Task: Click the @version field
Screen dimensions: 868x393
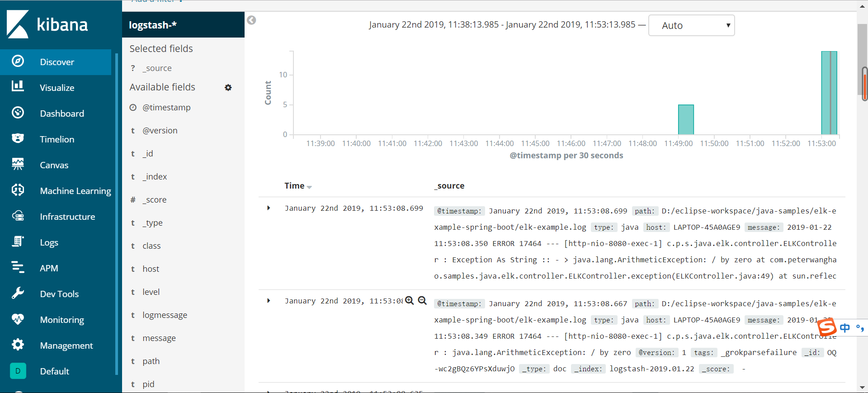Action: (x=160, y=131)
